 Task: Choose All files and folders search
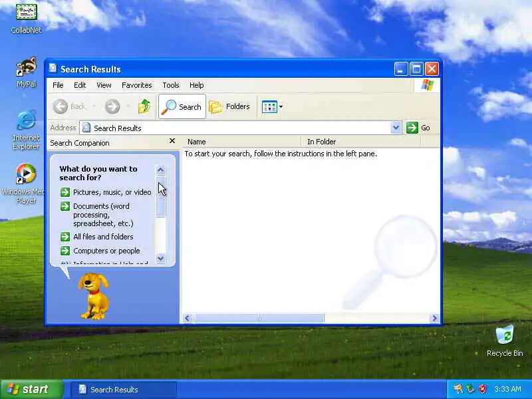103,237
